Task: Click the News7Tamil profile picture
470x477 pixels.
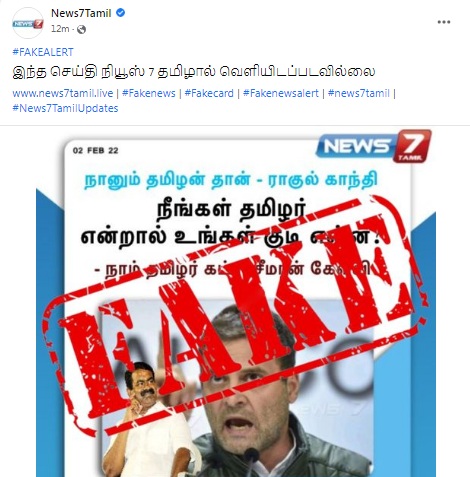Action: coord(28,23)
